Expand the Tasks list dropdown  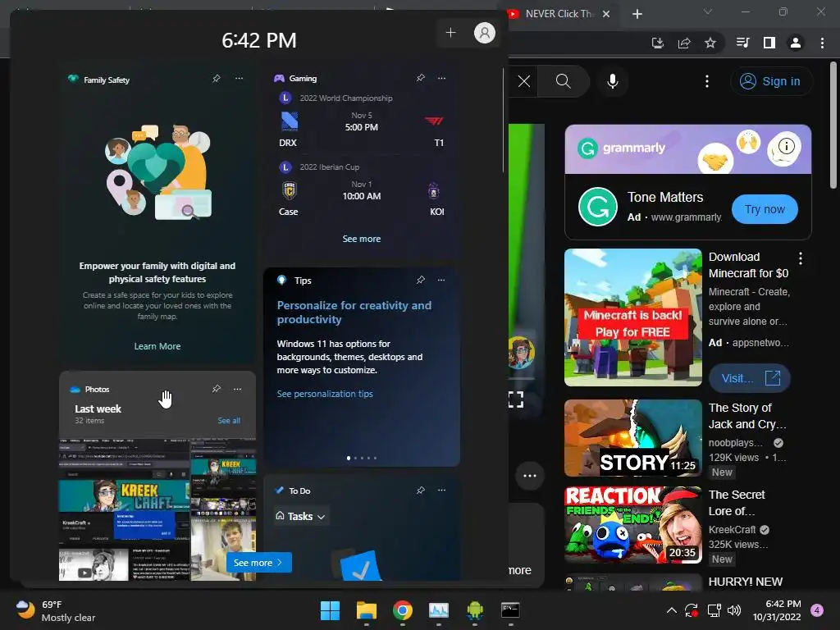(301, 517)
